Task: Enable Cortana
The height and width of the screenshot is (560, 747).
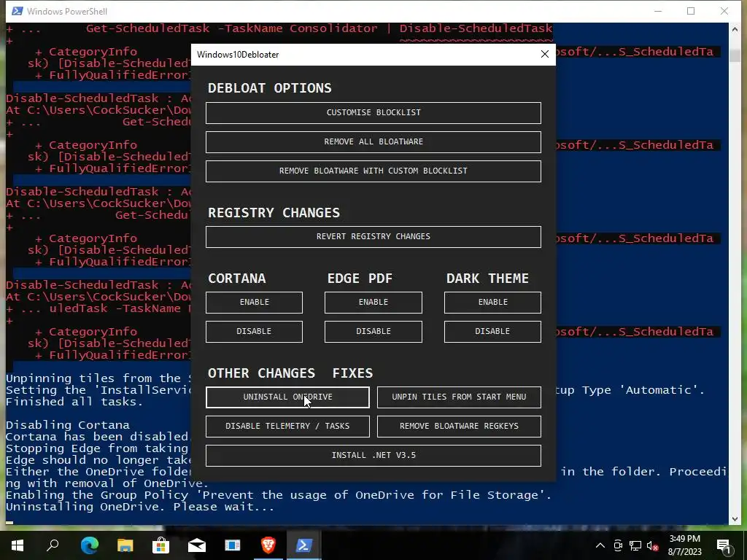Action: pyautogui.click(x=254, y=303)
